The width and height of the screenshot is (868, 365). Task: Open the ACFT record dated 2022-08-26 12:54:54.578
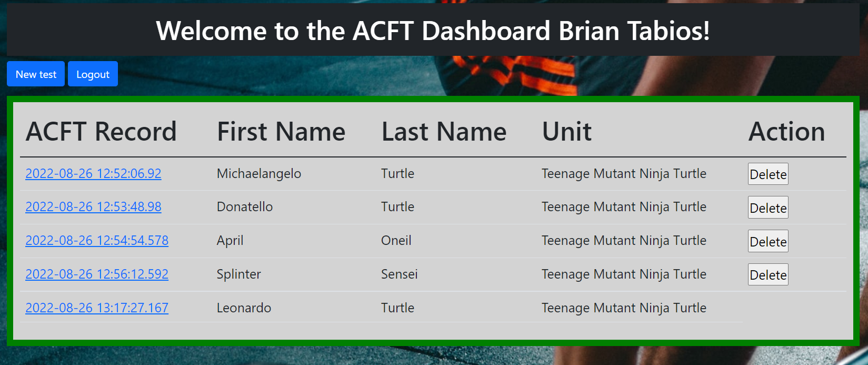(x=96, y=241)
